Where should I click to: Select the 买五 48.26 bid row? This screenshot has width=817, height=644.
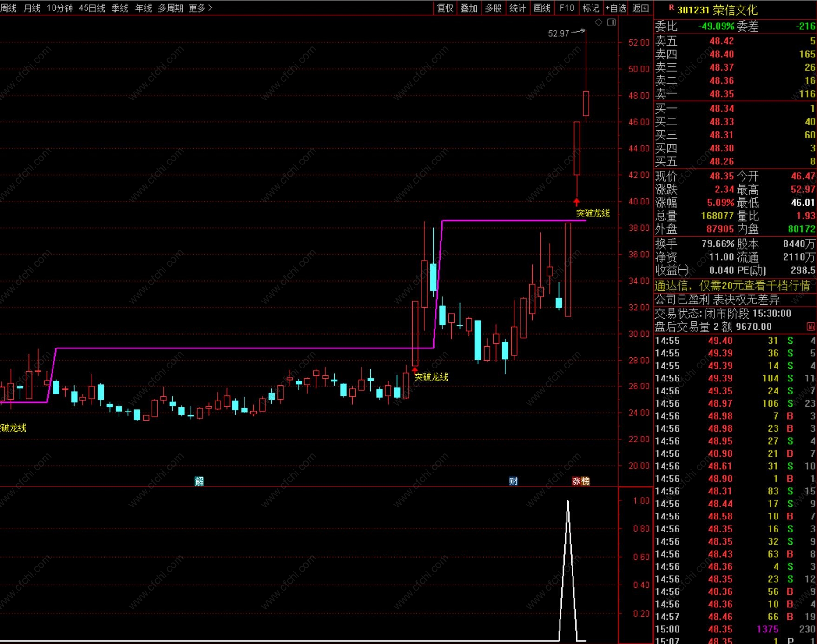coord(735,162)
